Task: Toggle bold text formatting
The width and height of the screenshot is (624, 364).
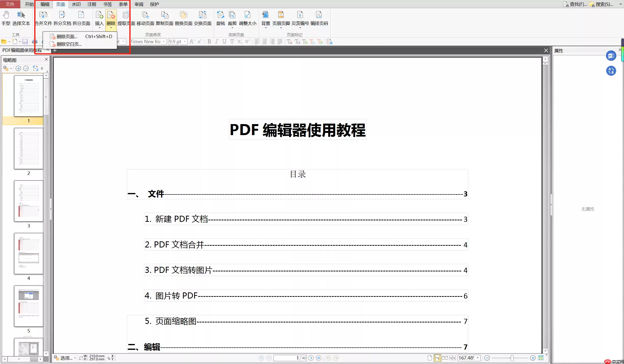Action: pyautogui.click(x=209, y=42)
